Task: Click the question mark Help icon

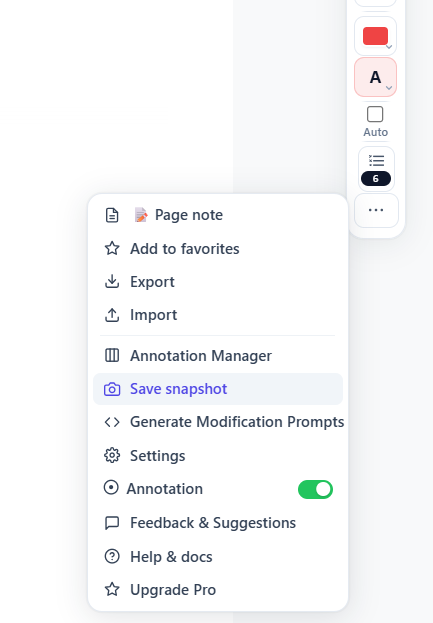Action: pyautogui.click(x=112, y=556)
